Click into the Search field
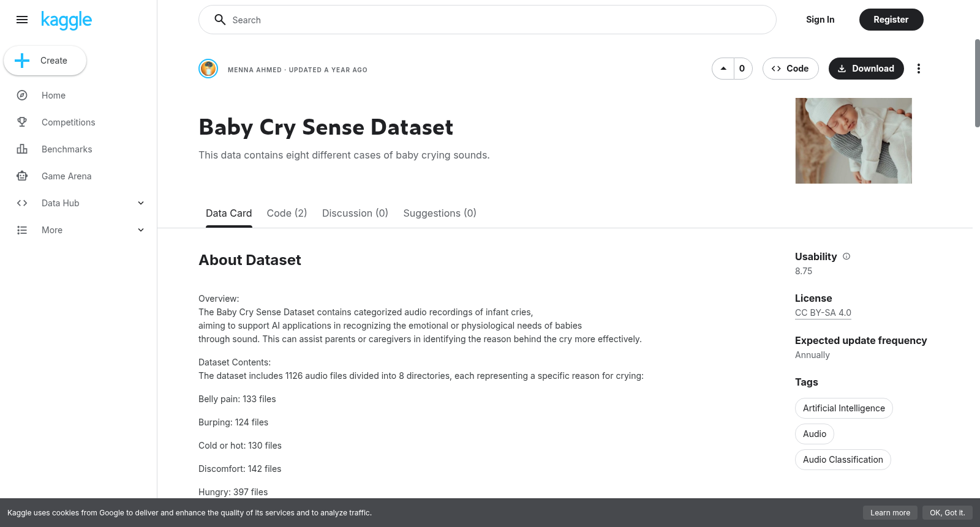980x527 pixels. pos(488,20)
